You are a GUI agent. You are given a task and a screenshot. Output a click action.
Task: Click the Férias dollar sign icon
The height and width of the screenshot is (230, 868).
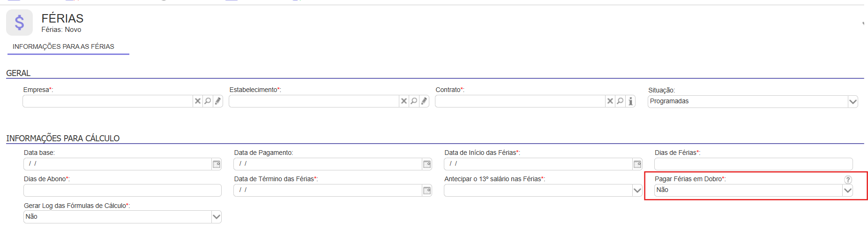19,23
